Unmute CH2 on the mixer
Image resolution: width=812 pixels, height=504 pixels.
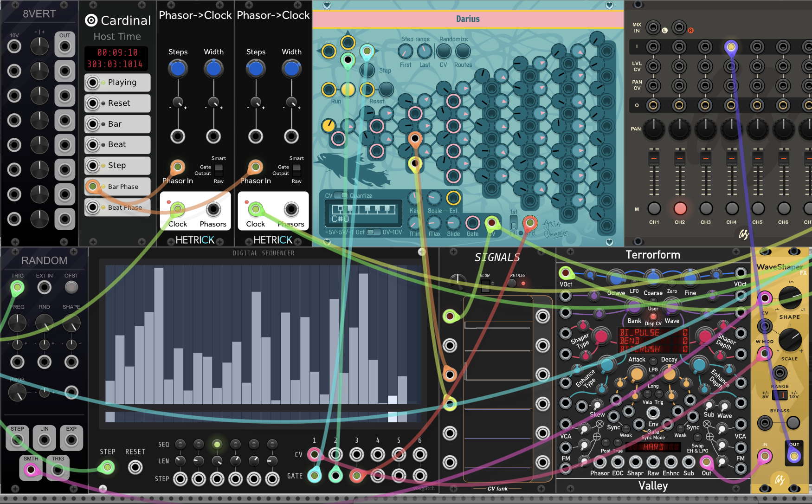680,208
